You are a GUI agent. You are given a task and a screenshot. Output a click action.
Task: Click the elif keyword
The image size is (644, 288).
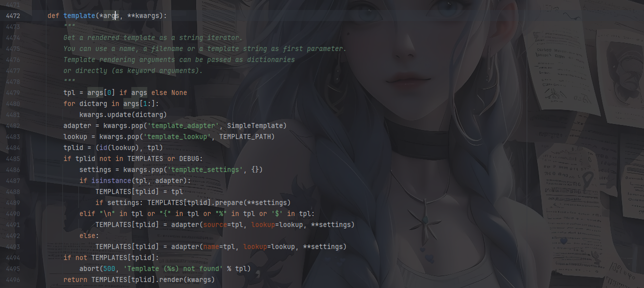click(87, 214)
